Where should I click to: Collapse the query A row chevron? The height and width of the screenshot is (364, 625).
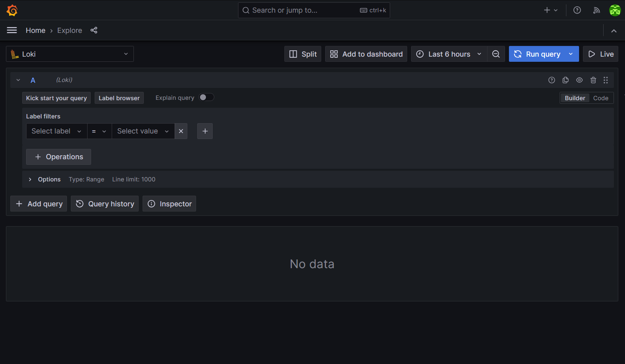[18, 80]
